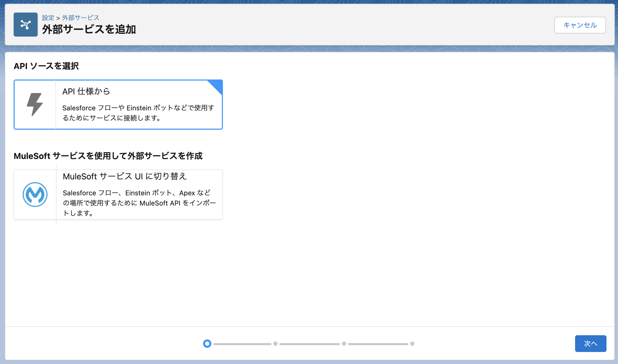Image resolution: width=618 pixels, height=364 pixels.
Task: Click the External Services header icon
Action: [x=26, y=25]
